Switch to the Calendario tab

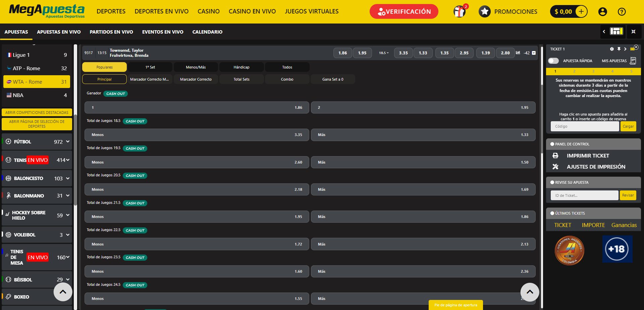click(207, 32)
